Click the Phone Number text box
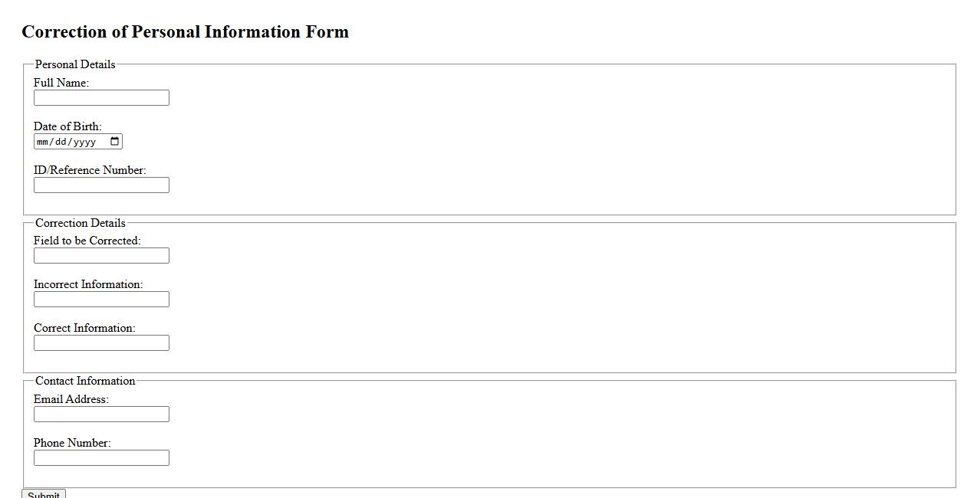 101,458
